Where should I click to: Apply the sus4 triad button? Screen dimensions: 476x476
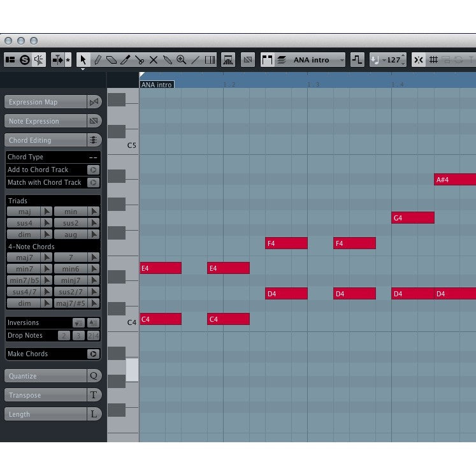click(x=24, y=223)
